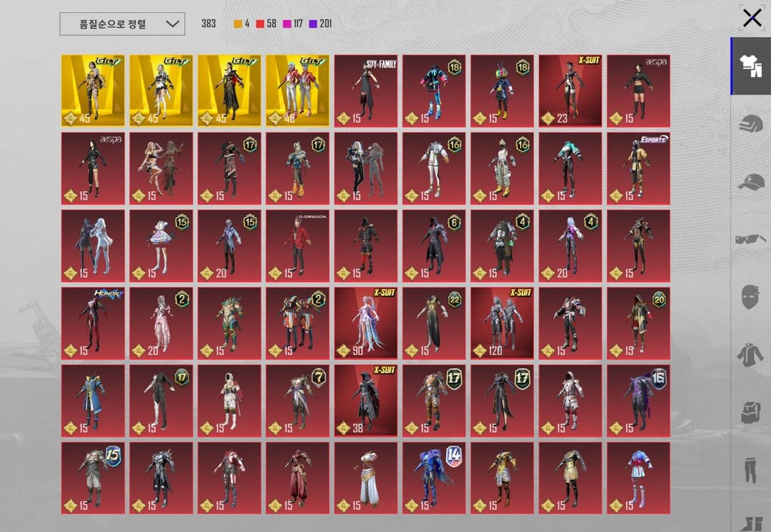Select the outfit with badge 7
Image resolution: width=771 pixels, height=532 pixels.
298,401
